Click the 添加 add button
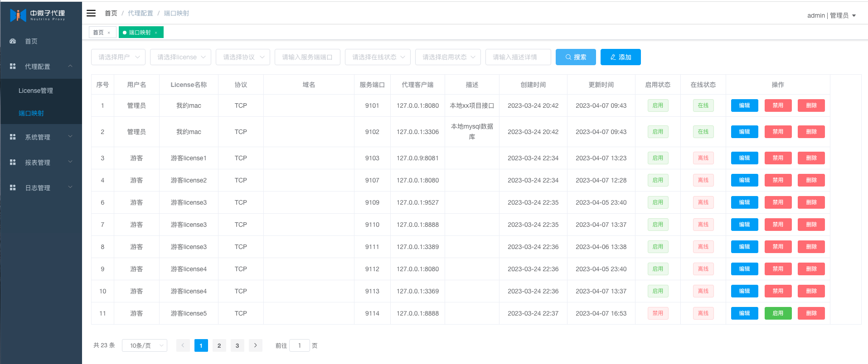 point(621,57)
